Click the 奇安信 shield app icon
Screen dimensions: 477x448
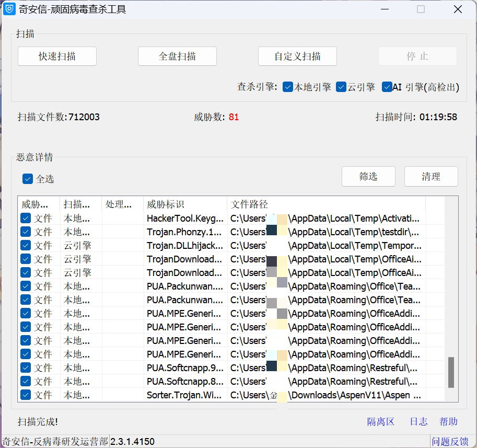(x=9, y=9)
